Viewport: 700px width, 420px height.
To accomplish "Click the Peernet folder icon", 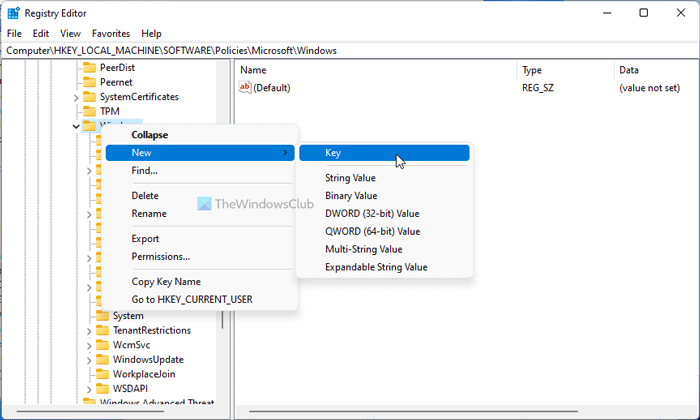I will pos(89,82).
